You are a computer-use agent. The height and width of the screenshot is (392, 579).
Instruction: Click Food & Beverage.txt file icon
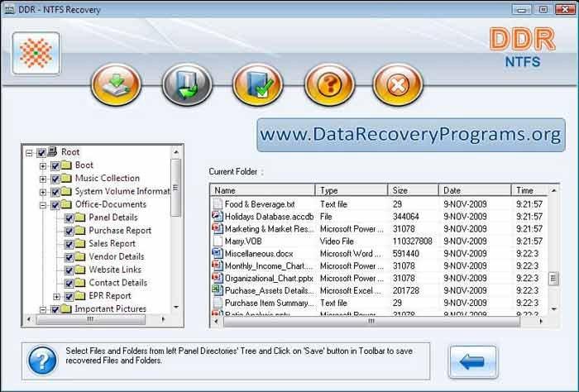(x=218, y=203)
